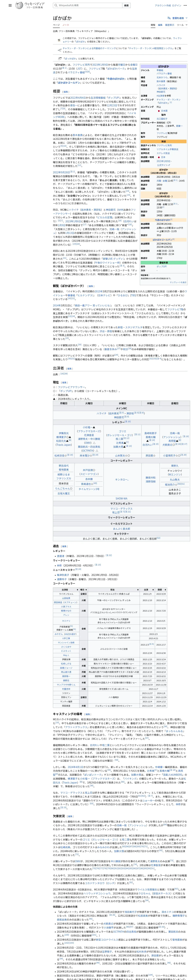Open the 編集 edit tab
Screen dimensions: 196x980
coord(160,25)
